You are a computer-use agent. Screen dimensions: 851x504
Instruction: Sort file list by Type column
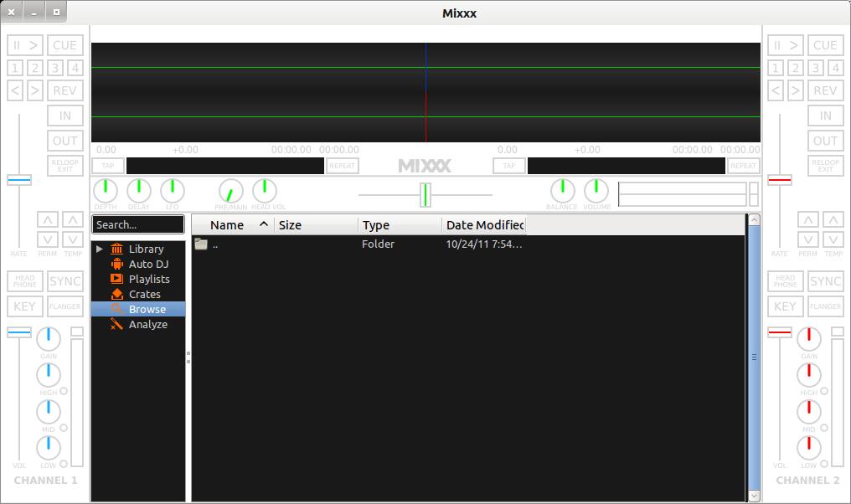[400, 224]
